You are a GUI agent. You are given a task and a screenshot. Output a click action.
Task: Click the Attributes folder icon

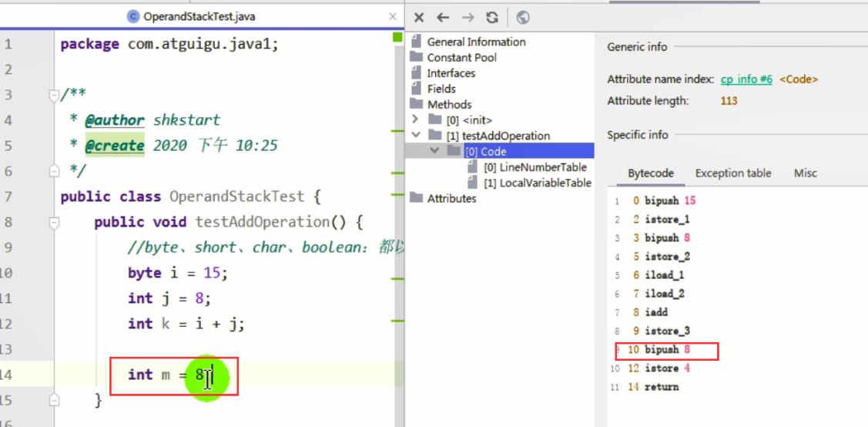(x=416, y=198)
